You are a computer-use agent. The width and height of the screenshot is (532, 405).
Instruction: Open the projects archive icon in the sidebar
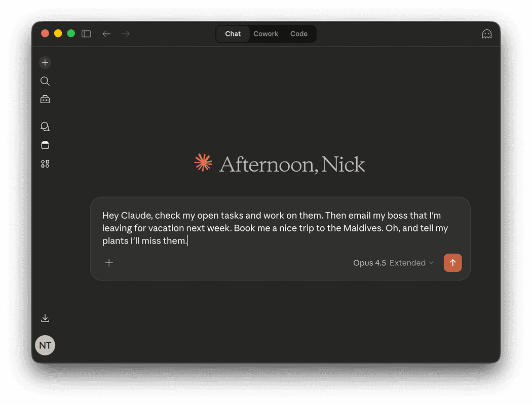click(x=45, y=145)
